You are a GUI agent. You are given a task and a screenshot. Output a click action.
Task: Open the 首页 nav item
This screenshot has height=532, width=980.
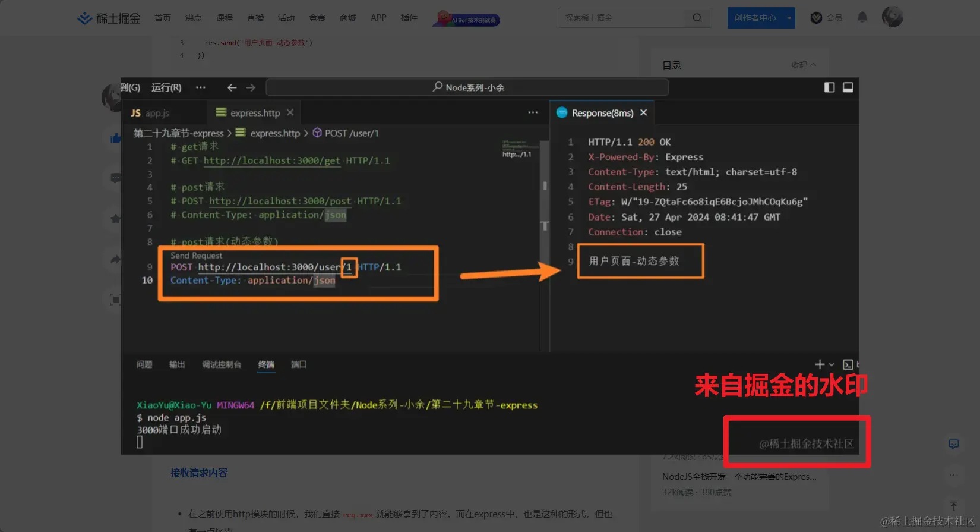[163, 18]
